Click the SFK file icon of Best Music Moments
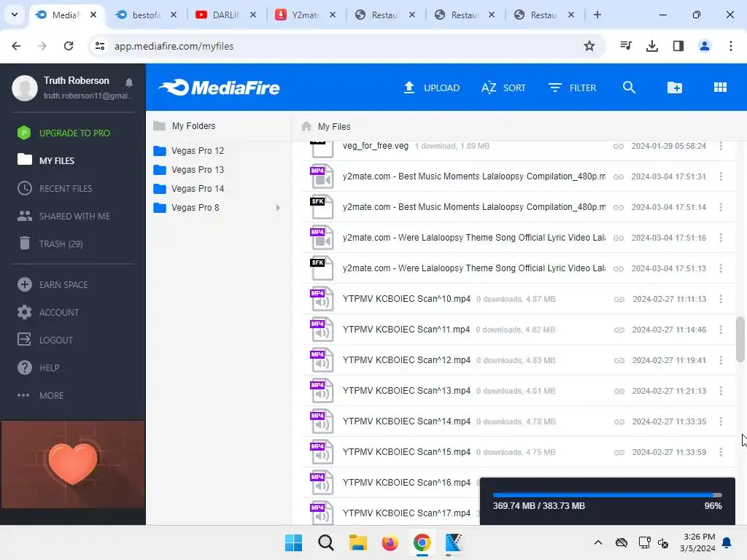The height and width of the screenshot is (560, 747). [322, 207]
